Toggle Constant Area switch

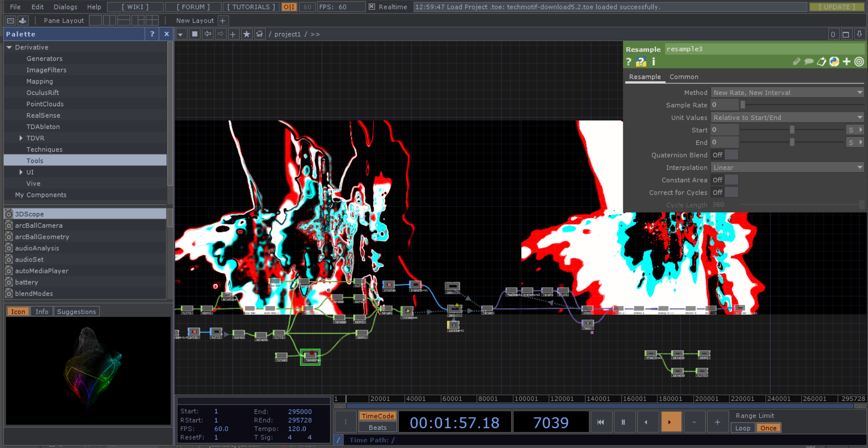[724, 180]
